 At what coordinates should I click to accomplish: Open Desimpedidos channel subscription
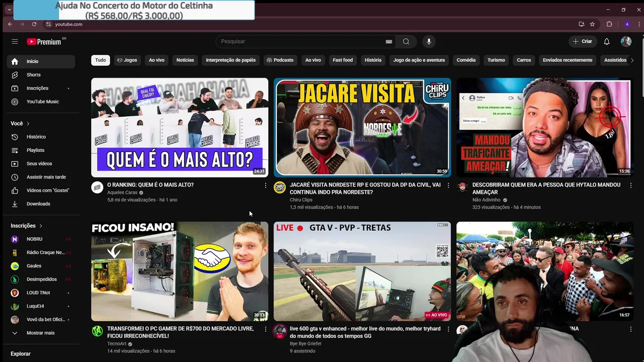click(41, 279)
